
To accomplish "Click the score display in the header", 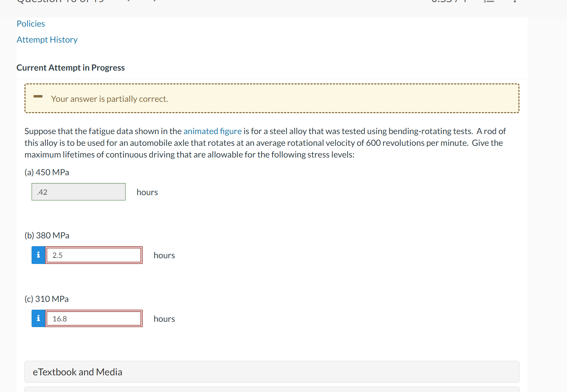I will pos(449,1).
